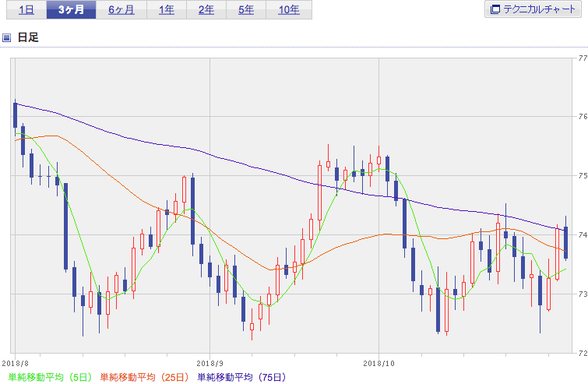Select the 5年 chart period
Screen dimensions: 588x384
click(x=246, y=10)
